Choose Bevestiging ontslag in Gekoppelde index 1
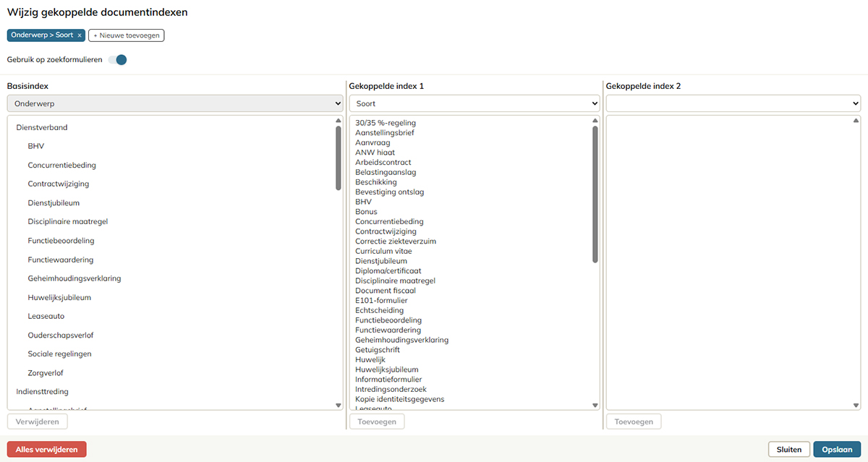 click(390, 192)
